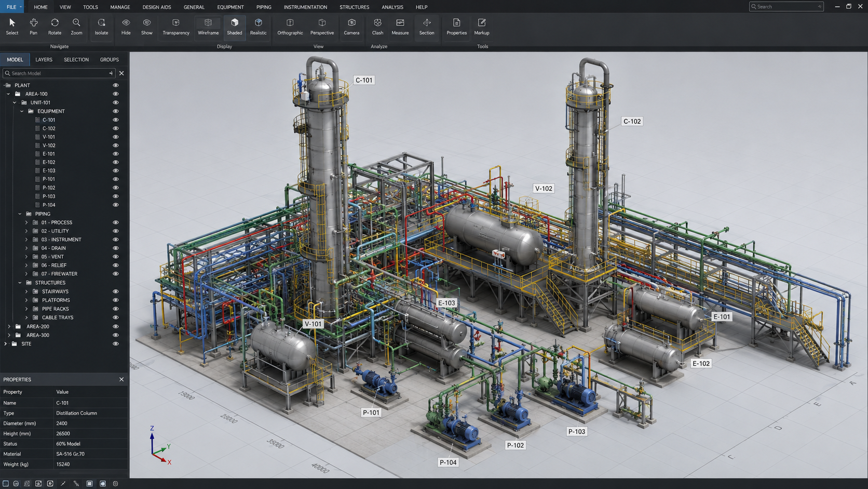Click the Isolate tool
Screen dimensions: 868x489
tap(101, 27)
